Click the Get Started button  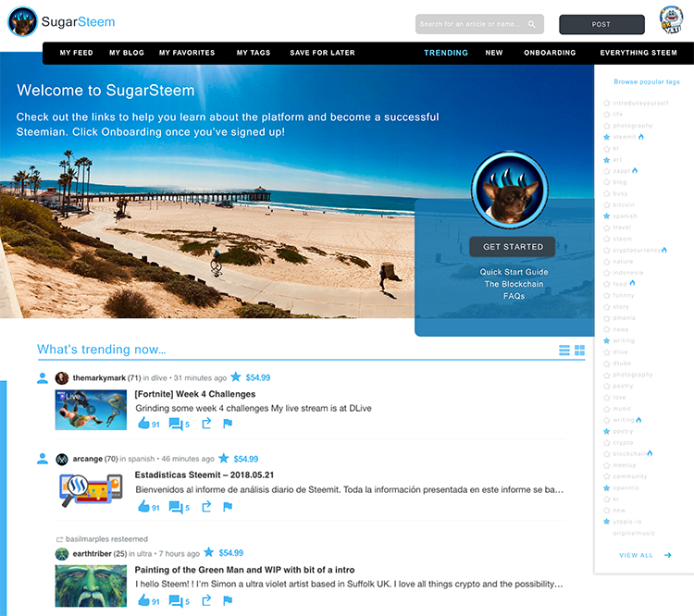click(513, 247)
